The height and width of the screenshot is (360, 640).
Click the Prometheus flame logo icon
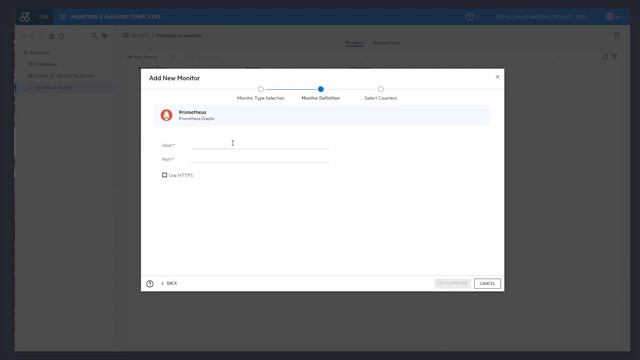click(166, 115)
